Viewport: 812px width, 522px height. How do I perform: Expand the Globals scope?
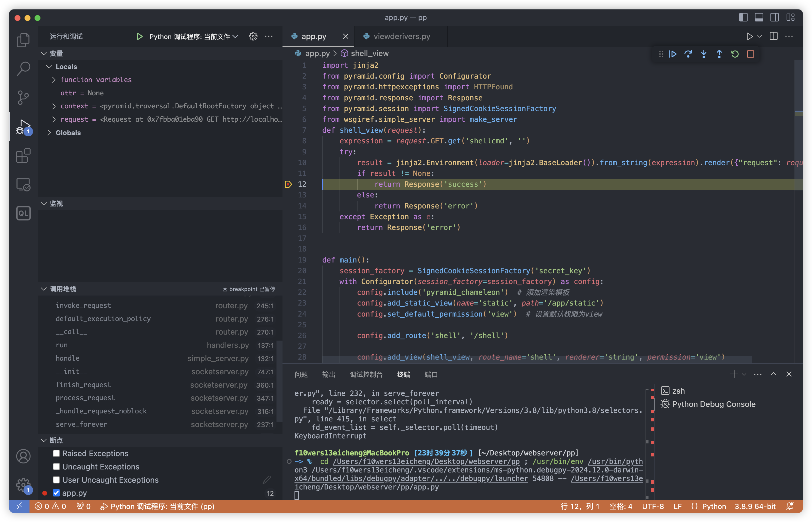point(49,133)
